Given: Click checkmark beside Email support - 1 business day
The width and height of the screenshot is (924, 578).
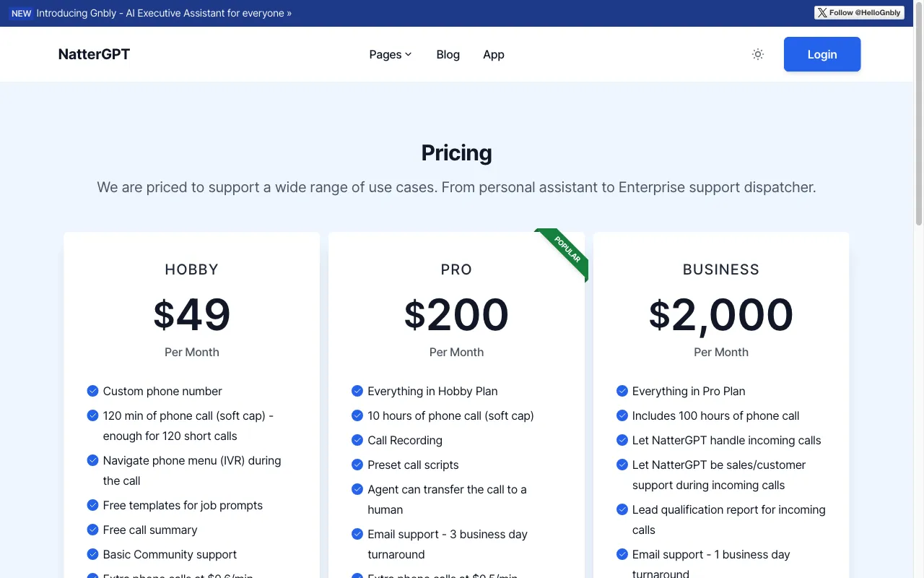Looking at the screenshot, I should 622,554.
